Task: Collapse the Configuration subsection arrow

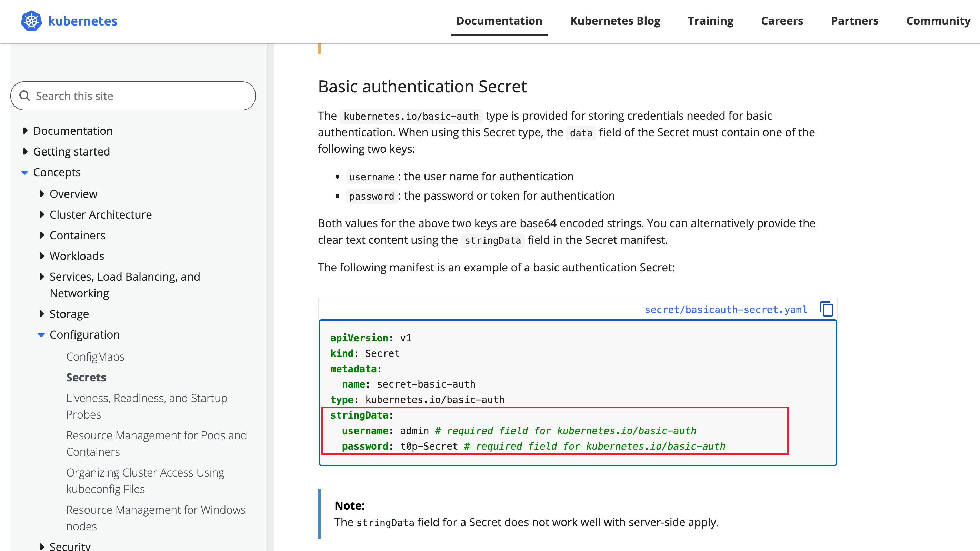Action: click(x=41, y=335)
